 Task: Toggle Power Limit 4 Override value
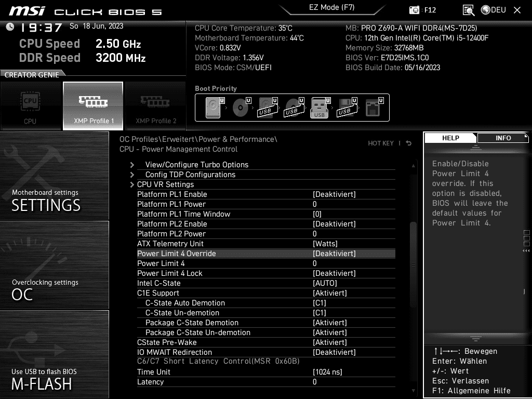click(x=334, y=254)
